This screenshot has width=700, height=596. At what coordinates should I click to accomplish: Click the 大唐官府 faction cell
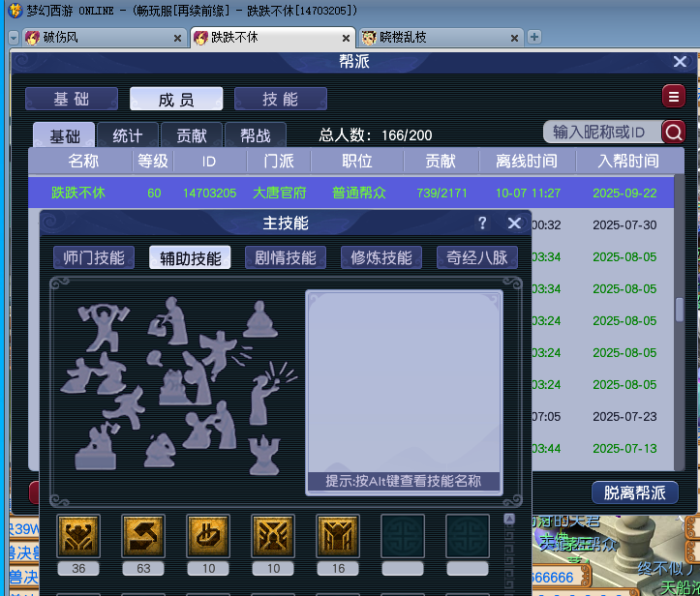pos(280,193)
